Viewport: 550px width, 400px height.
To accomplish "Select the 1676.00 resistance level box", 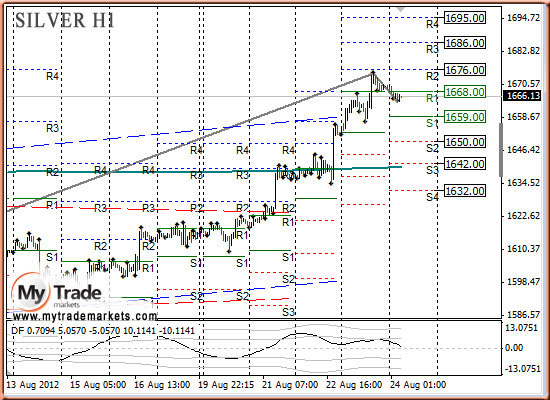I will [465, 70].
